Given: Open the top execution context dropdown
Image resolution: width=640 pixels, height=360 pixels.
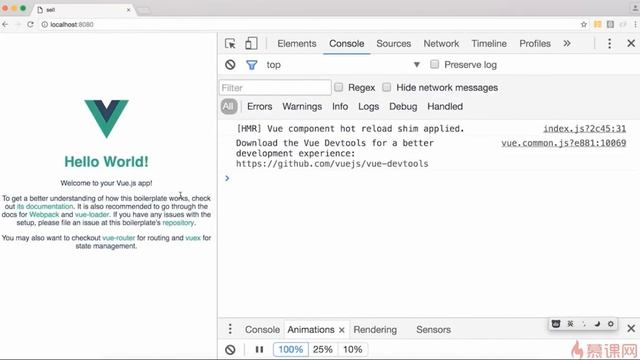Looking at the screenshot, I should (343, 64).
